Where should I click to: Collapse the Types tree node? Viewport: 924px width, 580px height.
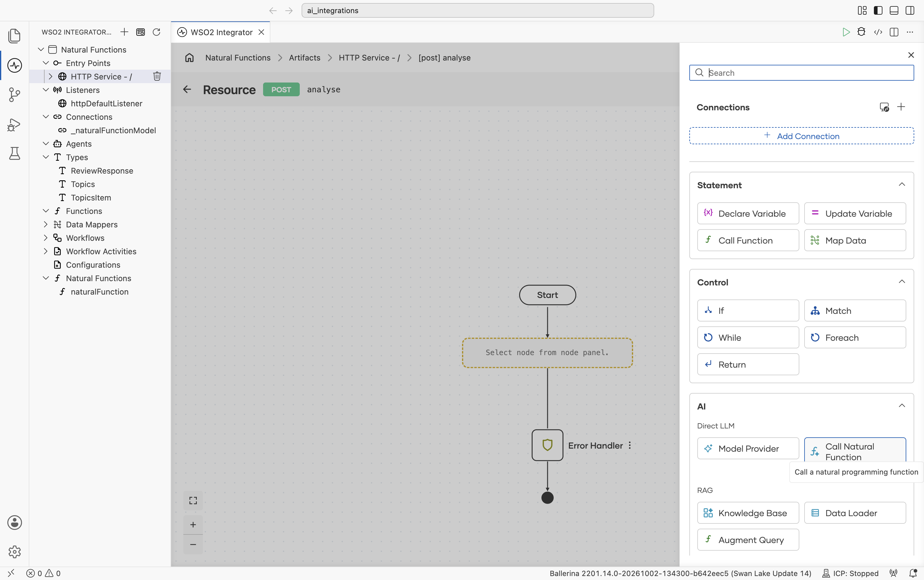46,157
